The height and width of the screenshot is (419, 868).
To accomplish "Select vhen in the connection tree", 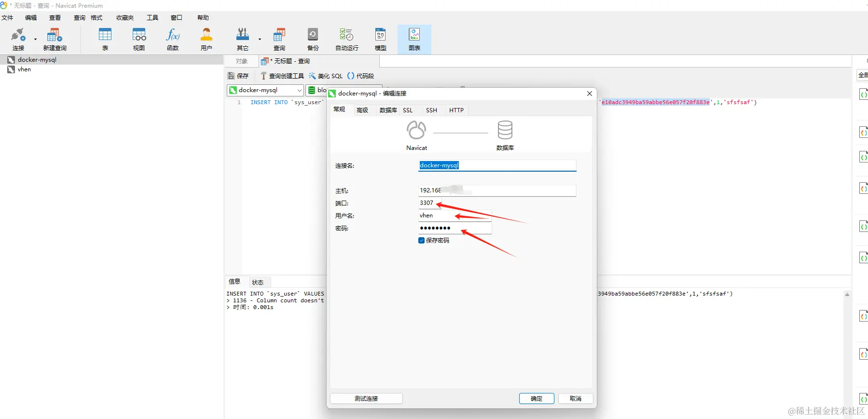I will coord(24,69).
